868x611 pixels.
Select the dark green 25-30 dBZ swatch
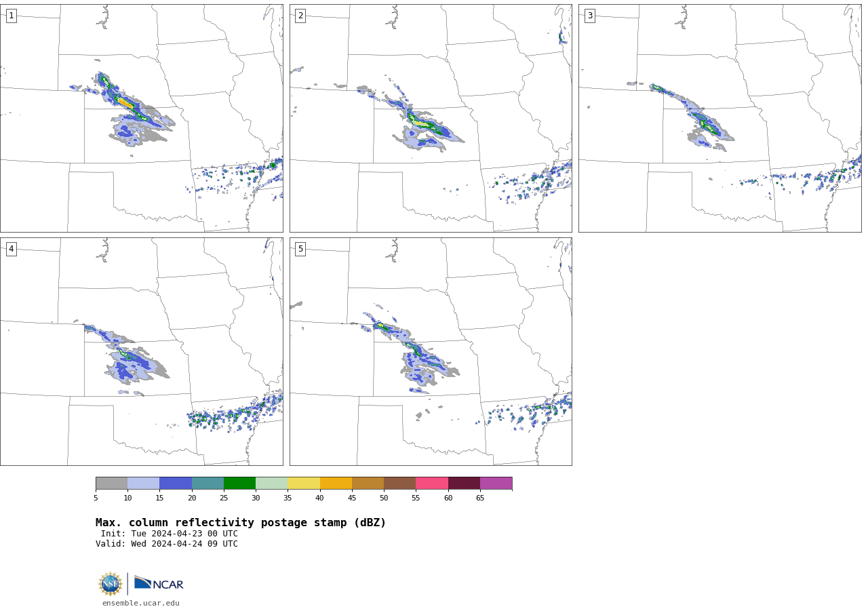tap(239, 484)
